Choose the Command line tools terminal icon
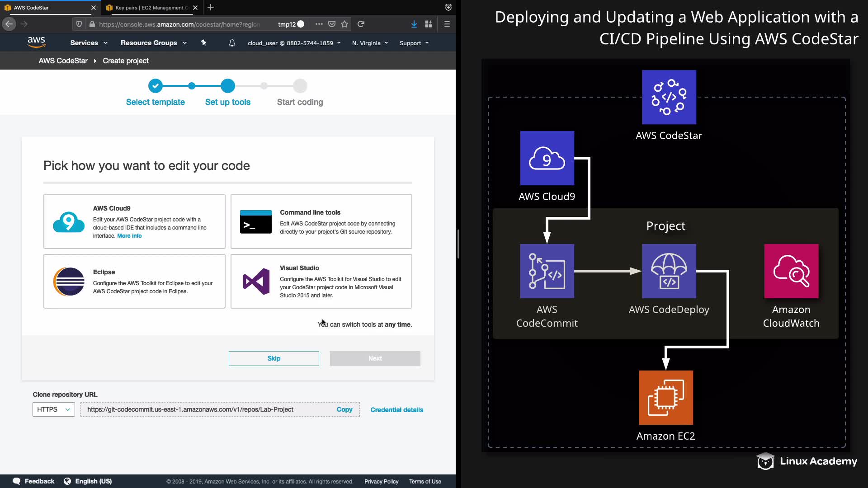 255,222
